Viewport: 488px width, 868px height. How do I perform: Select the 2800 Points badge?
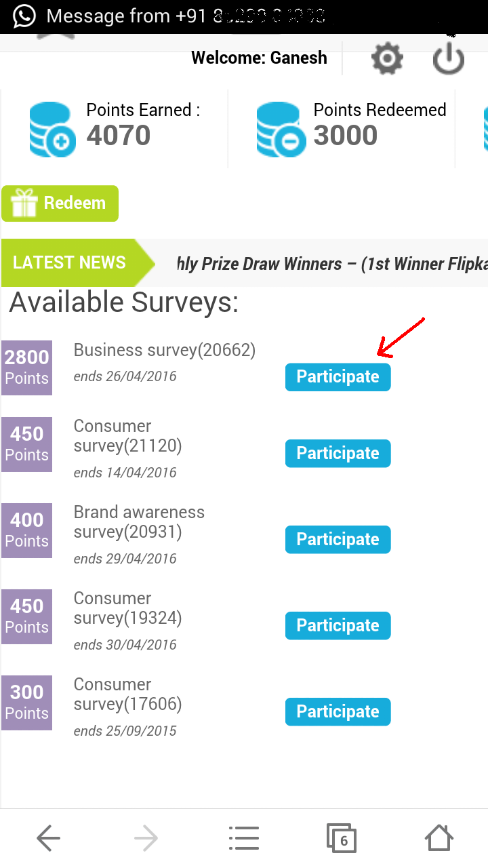26,368
